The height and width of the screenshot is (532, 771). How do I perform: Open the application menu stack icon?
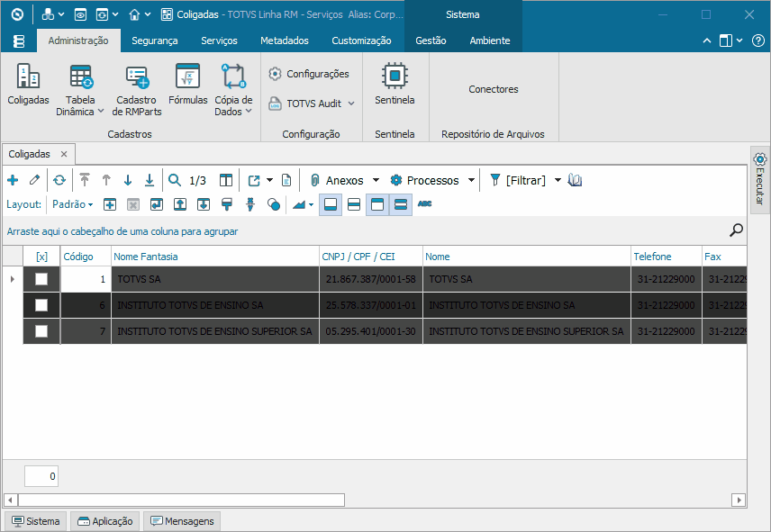coord(19,41)
